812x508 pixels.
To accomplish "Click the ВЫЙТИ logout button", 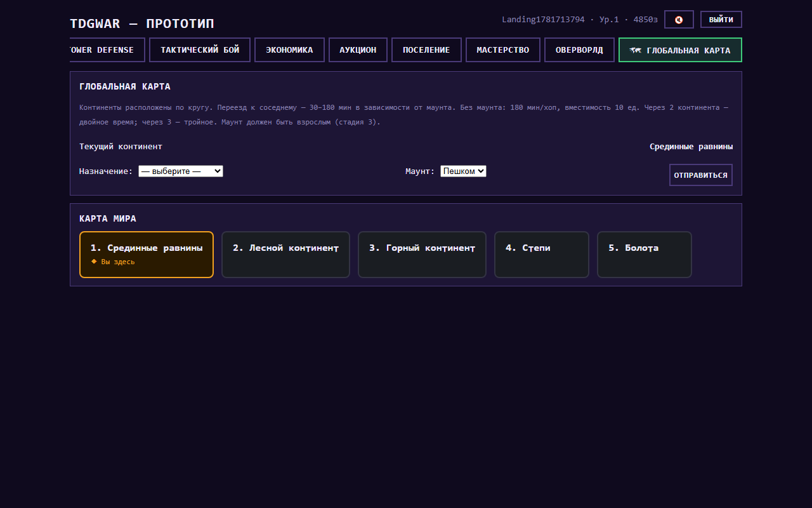I will click(721, 20).
